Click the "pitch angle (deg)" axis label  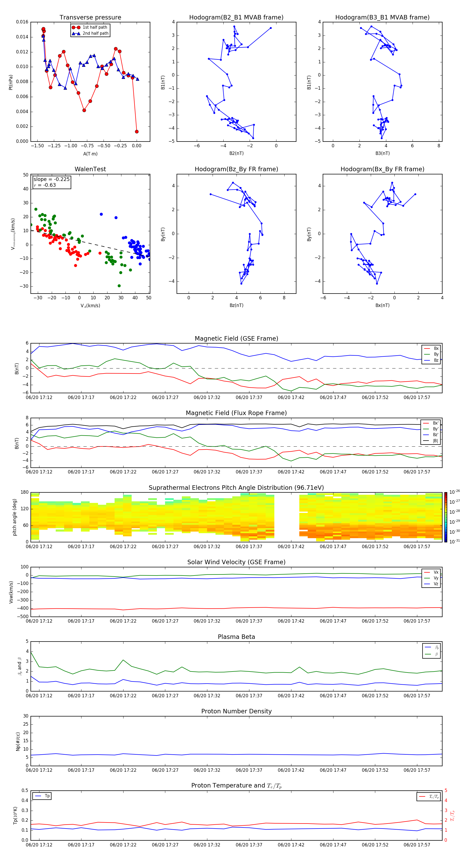tap(14, 517)
